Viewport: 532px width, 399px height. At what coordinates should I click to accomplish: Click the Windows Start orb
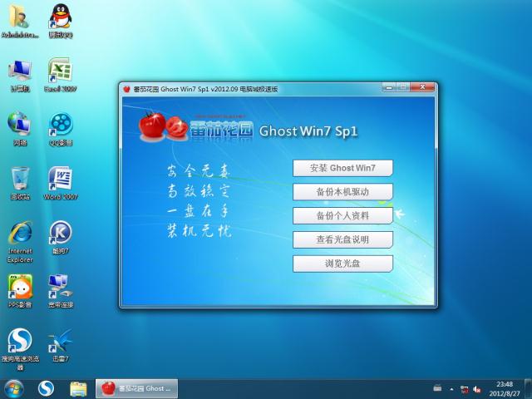point(13,389)
